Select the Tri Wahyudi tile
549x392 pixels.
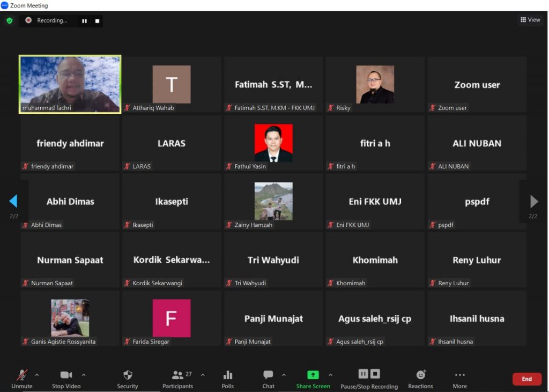[273, 260]
